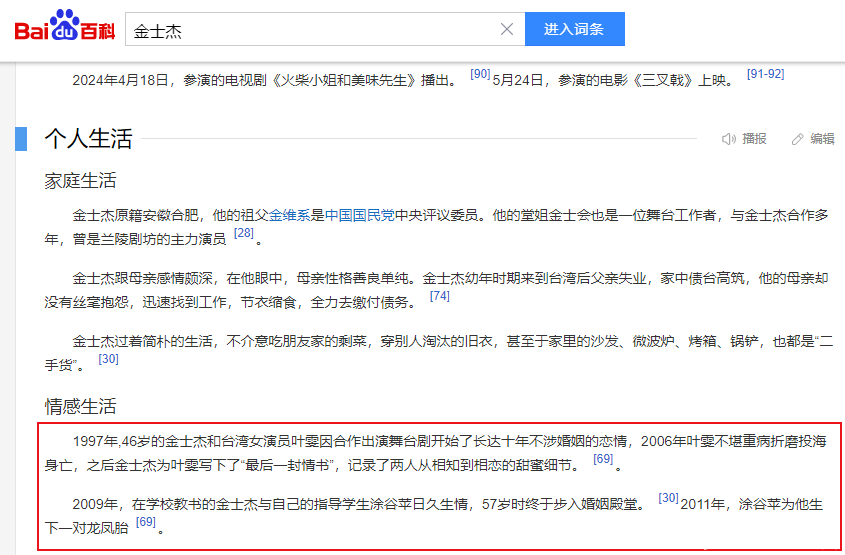845x555 pixels.
Task: Open the 中国国民党 hyperlink
Action: (x=360, y=215)
